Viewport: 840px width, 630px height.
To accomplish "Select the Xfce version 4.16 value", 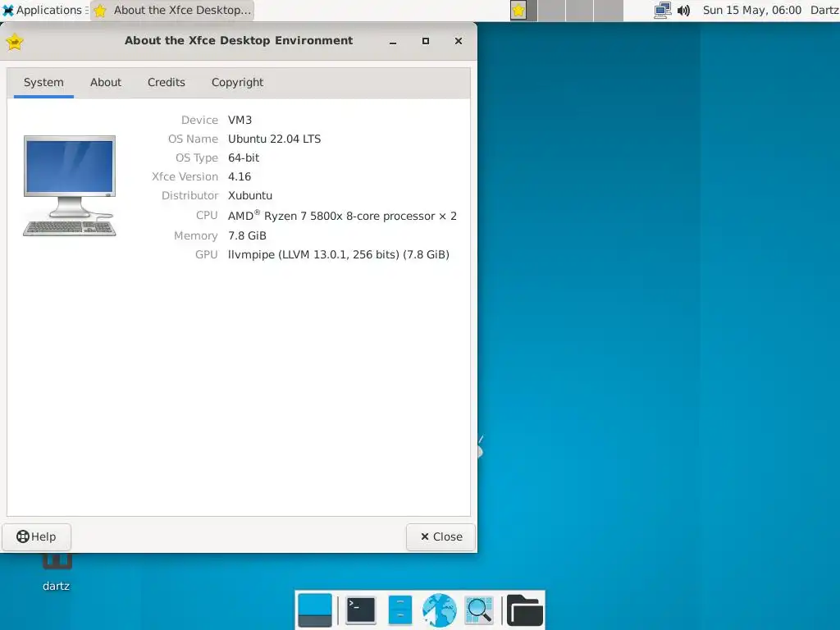I will pos(239,176).
